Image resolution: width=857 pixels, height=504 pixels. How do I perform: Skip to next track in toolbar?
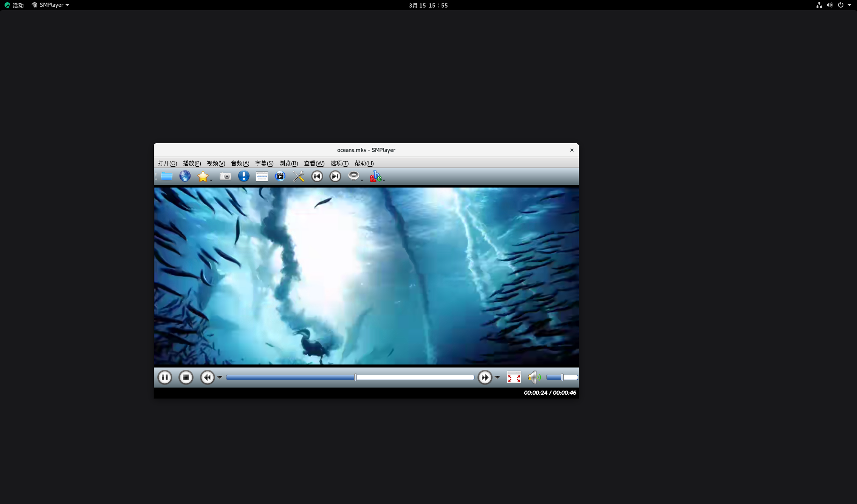coord(335,176)
